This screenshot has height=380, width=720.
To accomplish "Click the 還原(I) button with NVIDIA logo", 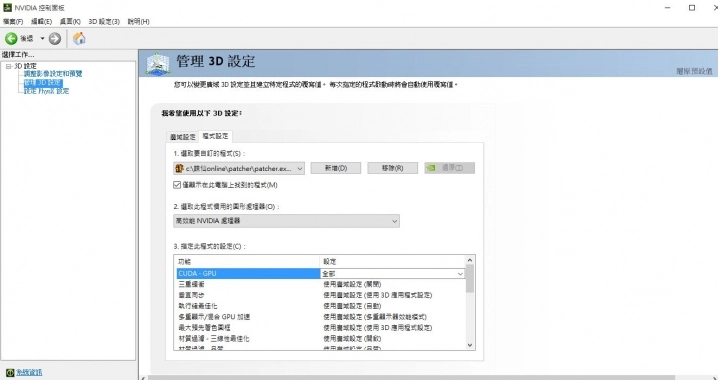I will [450, 168].
